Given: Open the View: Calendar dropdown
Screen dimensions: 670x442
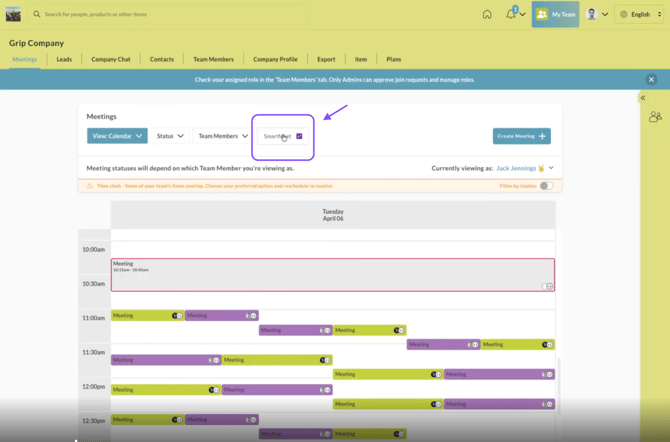Looking at the screenshot, I should [117, 136].
